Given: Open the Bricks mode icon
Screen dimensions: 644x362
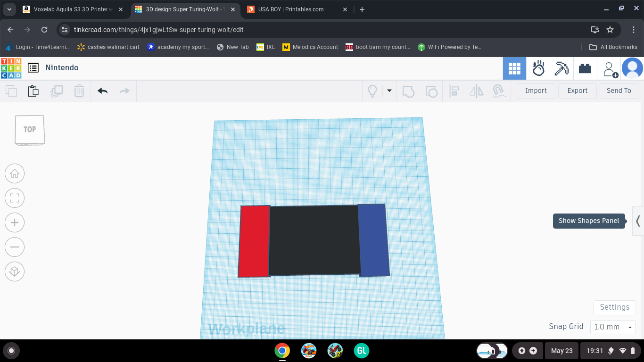Looking at the screenshot, I should [x=585, y=69].
